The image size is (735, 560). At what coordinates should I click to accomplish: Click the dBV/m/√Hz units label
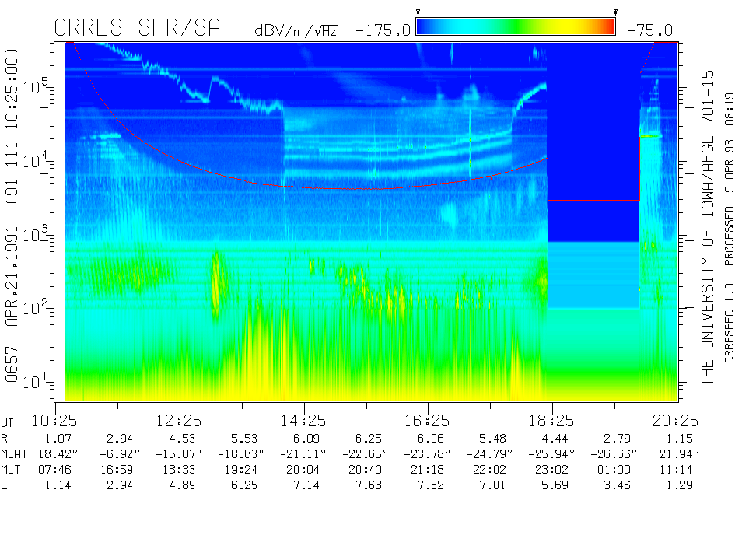pos(296,30)
